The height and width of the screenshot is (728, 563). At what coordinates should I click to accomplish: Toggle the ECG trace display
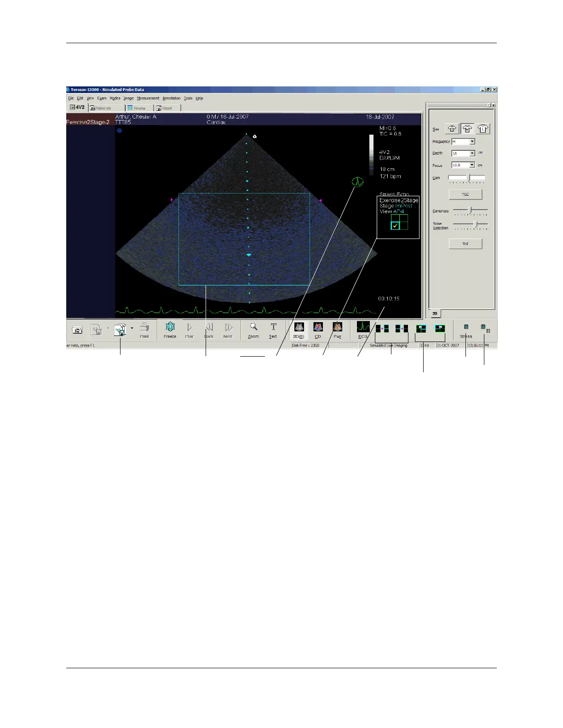coord(363,330)
